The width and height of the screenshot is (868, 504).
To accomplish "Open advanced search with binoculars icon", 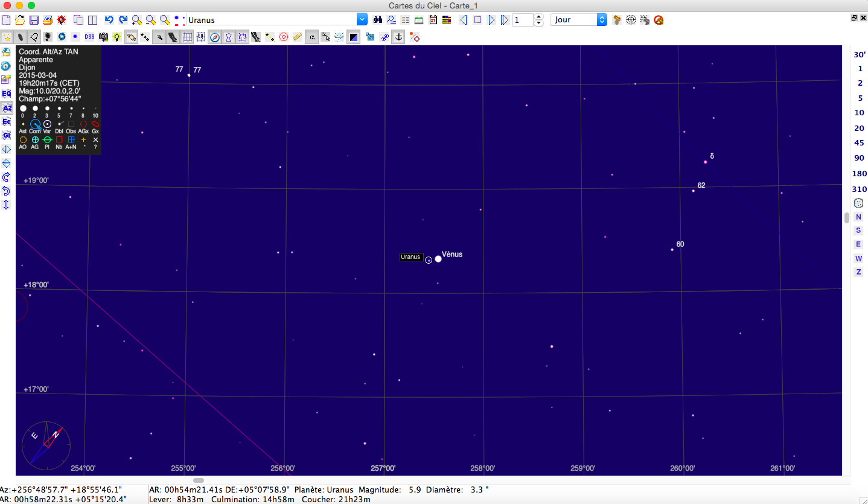I will click(x=378, y=20).
